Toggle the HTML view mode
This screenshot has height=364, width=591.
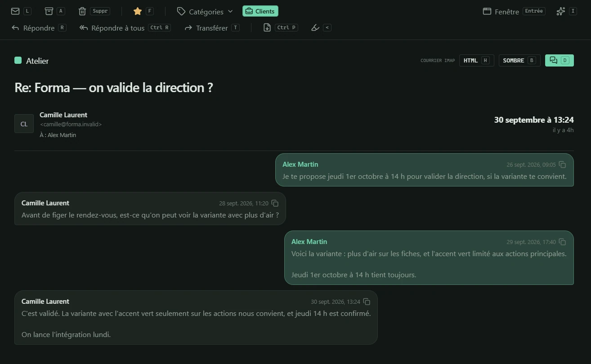tap(477, 61)
